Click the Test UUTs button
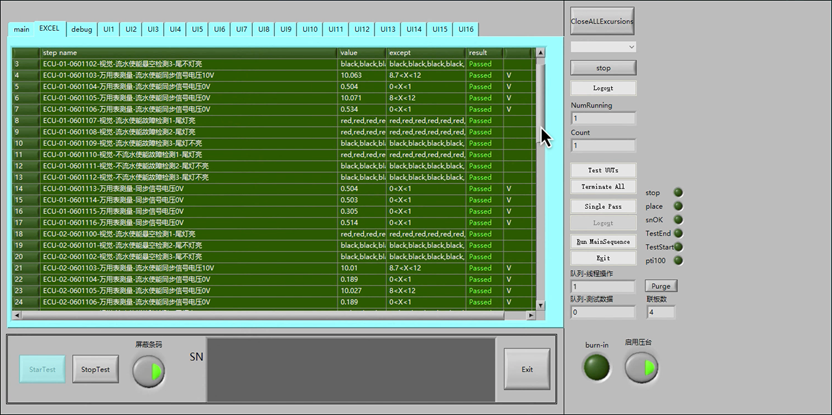 tap(603, 169)
